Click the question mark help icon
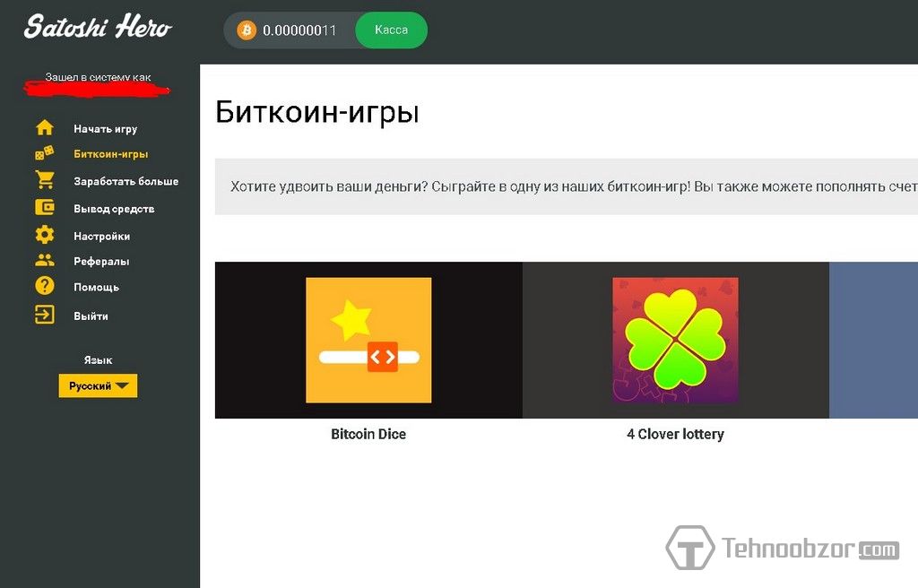The height and width of the screenshot is (588, 918). pos(44,287)
